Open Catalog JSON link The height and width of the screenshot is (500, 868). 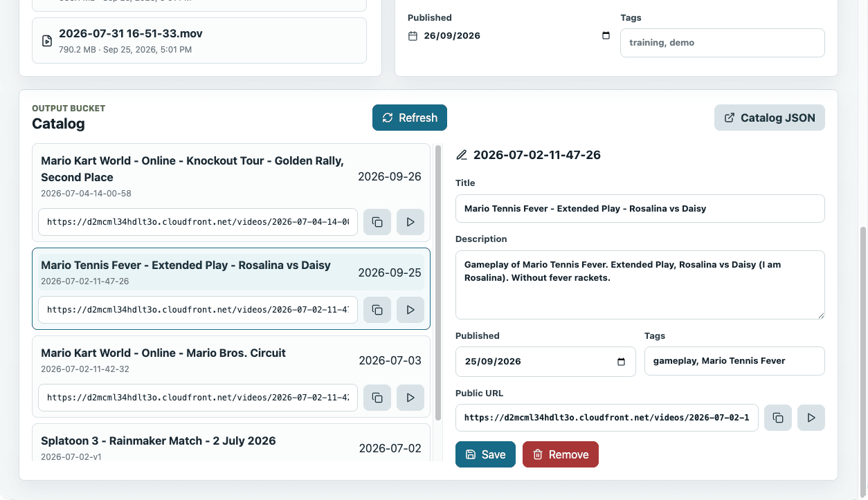[770, 118]
